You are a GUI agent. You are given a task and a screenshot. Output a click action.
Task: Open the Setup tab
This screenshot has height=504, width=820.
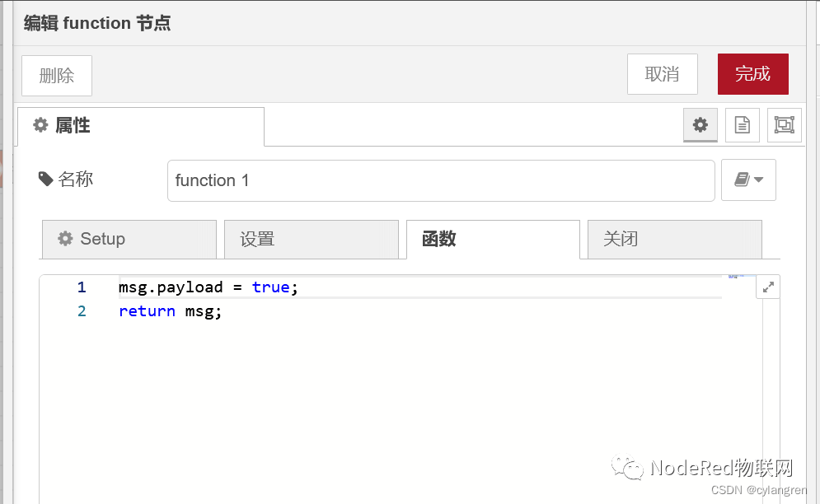click(129, 239)
